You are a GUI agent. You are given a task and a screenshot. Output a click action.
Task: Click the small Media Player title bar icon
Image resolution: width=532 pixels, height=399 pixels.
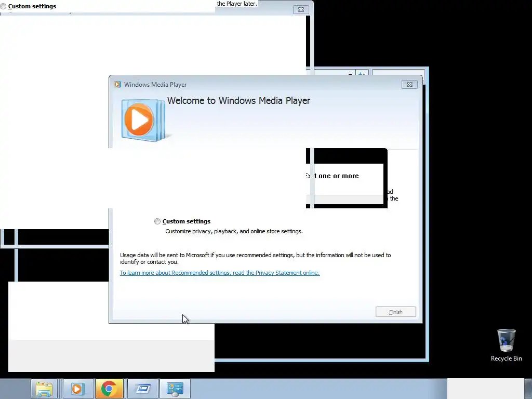(117, 85)
